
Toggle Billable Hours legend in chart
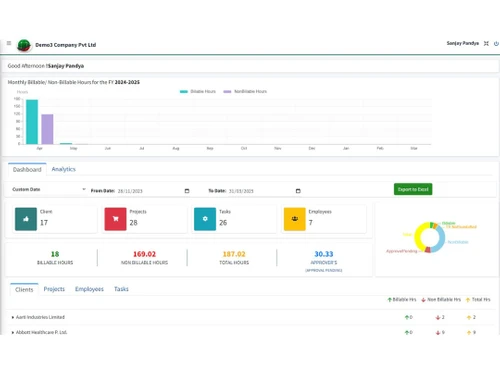[198, 91]
